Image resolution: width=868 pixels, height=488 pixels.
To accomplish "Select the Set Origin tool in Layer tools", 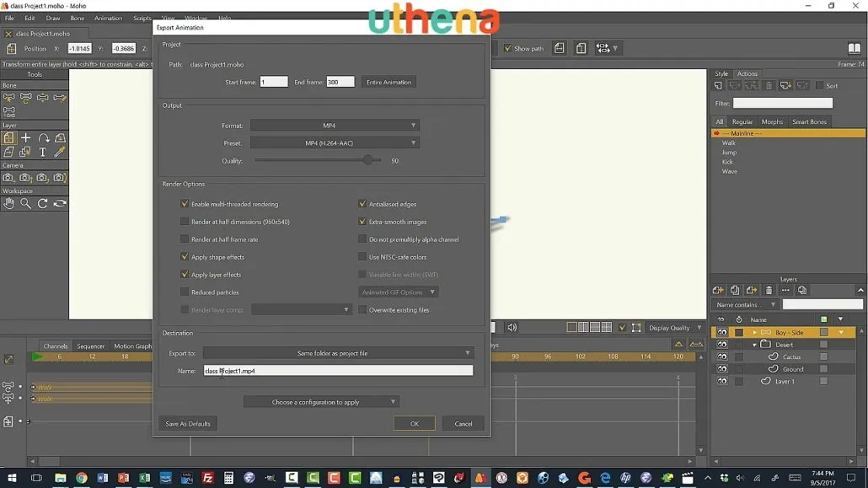I will [x=25, y=138].
